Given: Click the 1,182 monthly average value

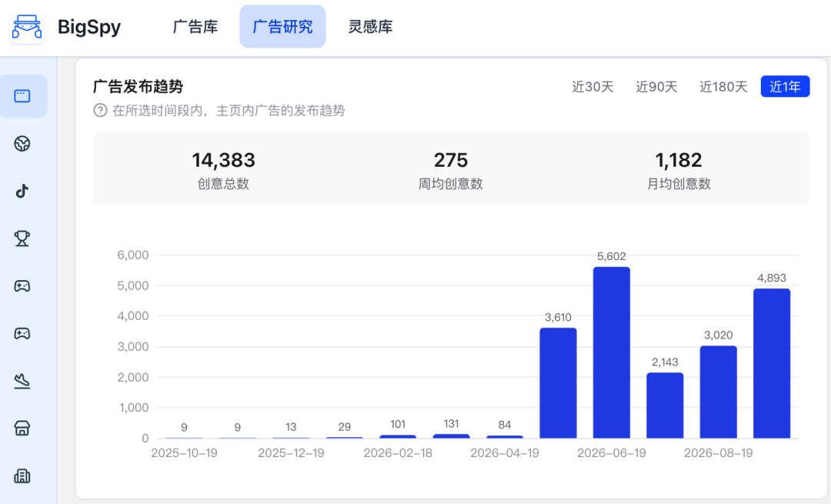Looking at the screenshot, I should click(679, 160).
